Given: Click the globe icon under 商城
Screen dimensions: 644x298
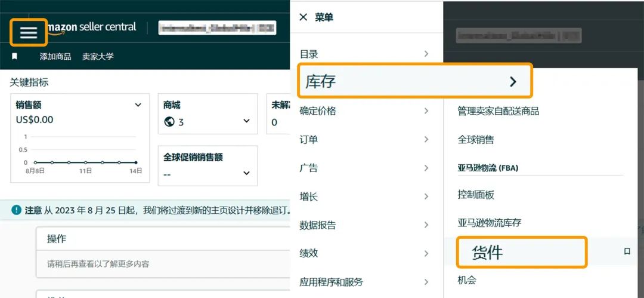Looking at the screenshot, I should click(169, 122).
